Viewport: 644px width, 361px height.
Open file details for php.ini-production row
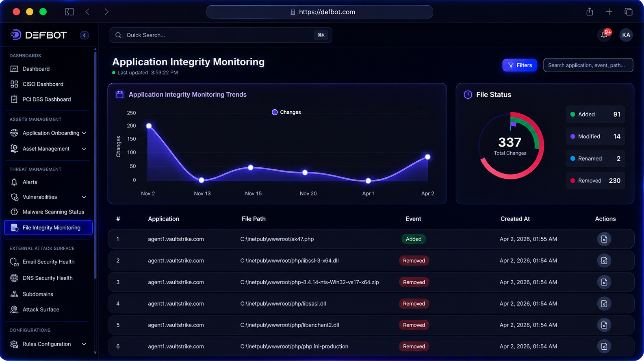coord(604,346)
